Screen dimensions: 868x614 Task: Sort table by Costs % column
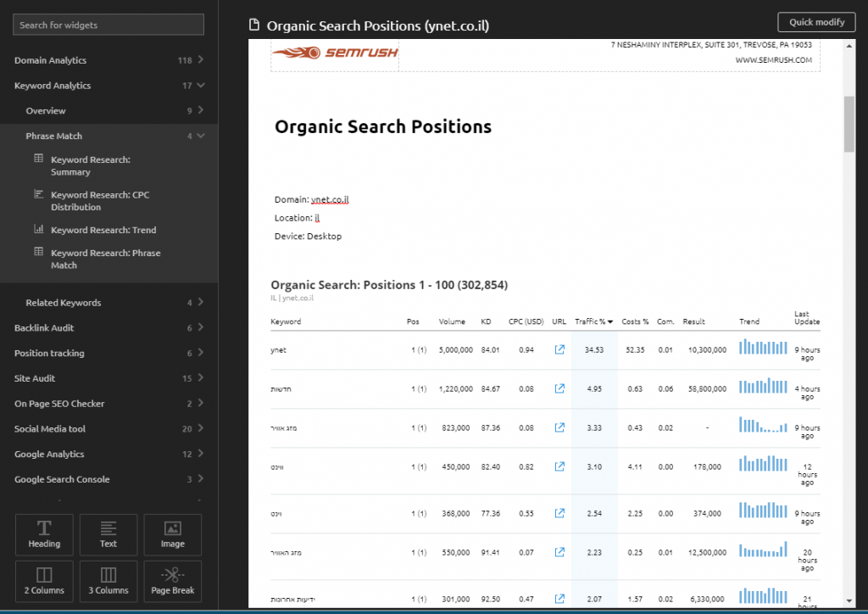click(x=635, y=321)
